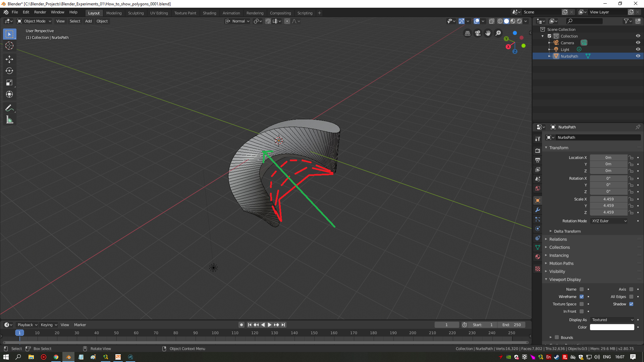
Task: Jump to the end of the timeline playback
Action: (283, 324)
